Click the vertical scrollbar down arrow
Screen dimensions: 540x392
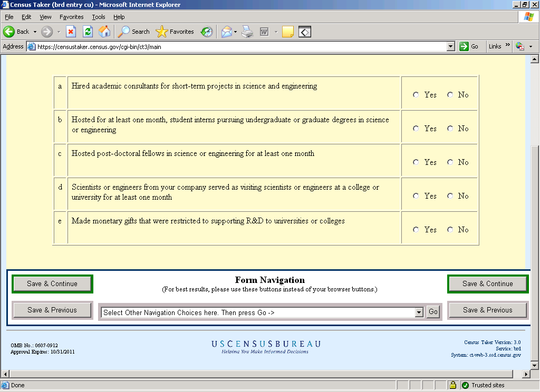pos(534,365)
